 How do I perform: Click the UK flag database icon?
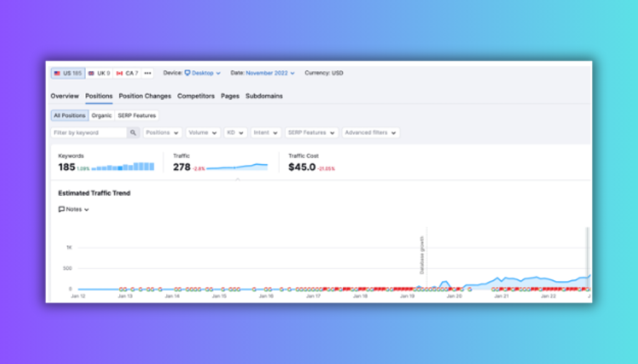[x=91, y=73]
